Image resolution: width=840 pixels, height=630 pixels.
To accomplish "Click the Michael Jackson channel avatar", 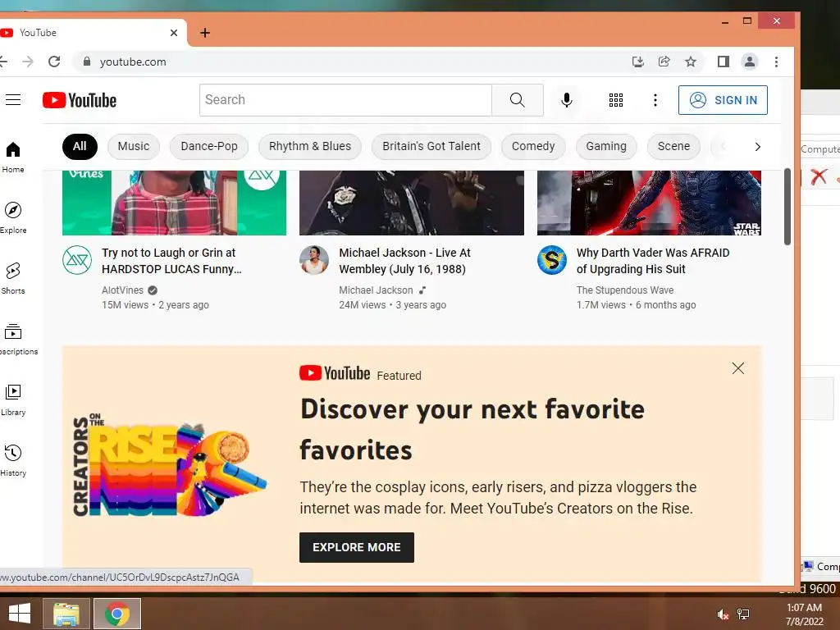I will pyautogui.click(x=314, y=260).
